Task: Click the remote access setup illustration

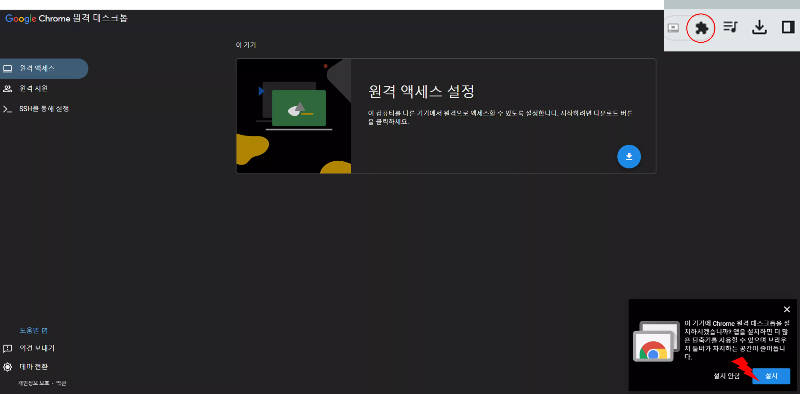Action: pyautogui.click(x=293, y=116)
